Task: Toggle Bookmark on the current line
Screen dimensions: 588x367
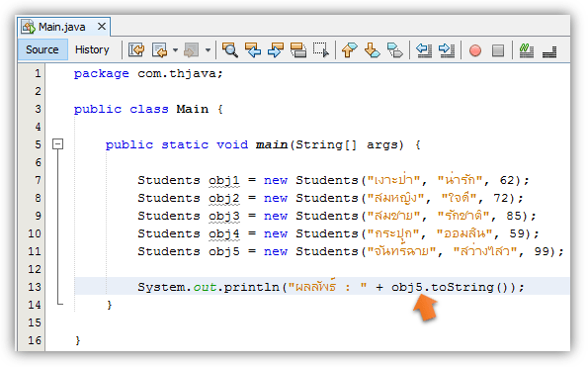Action: click(x=395, y=49)
